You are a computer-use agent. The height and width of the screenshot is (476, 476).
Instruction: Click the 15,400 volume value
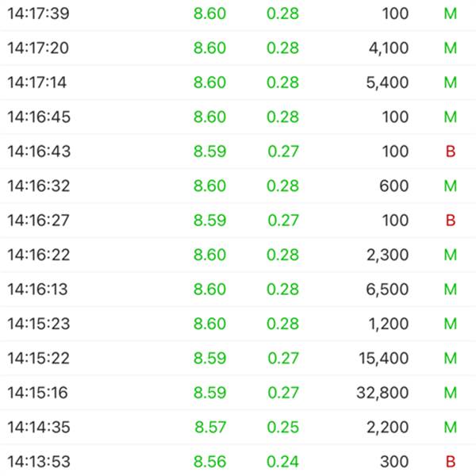[x=384, y=359]
